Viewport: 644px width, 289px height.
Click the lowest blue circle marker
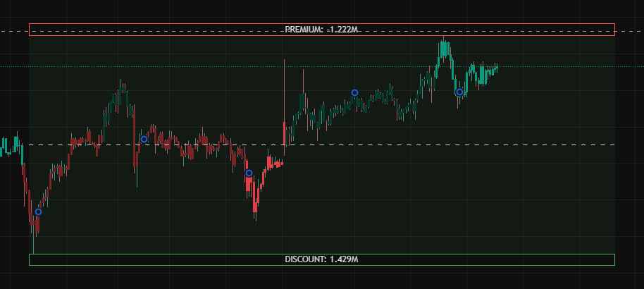click(38, 211)
